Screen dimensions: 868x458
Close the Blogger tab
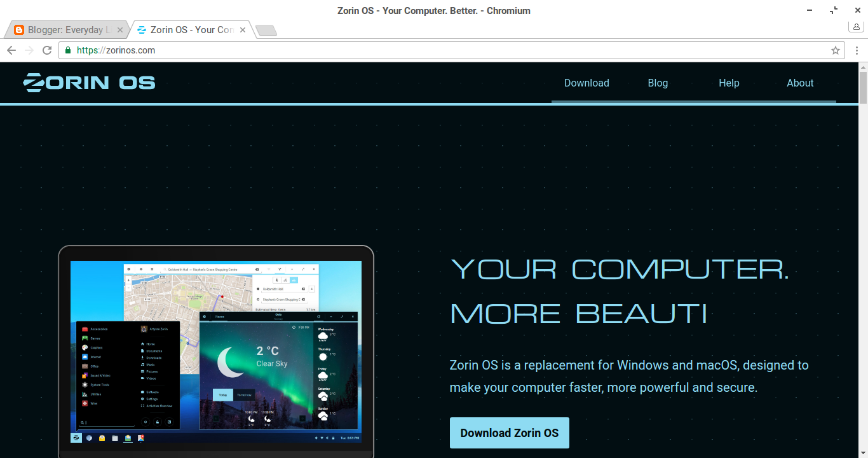121,30
